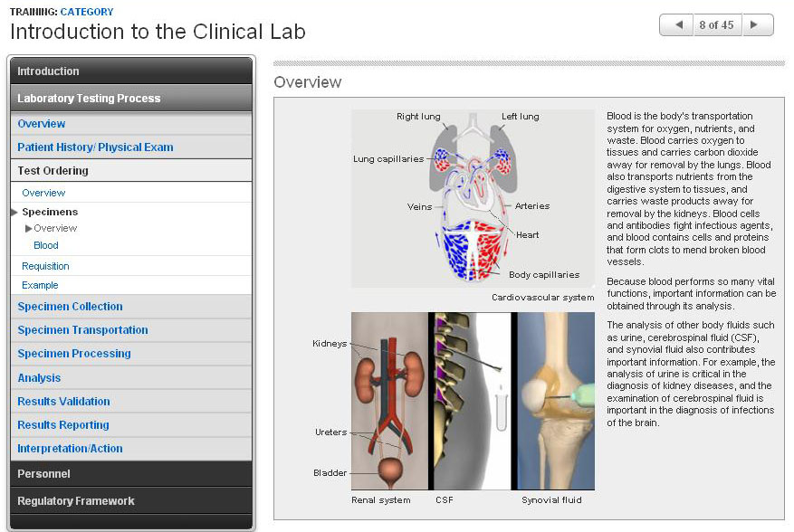The height and width of the screenshot is (532, 794).
Task: Open the Example link under Test Ordering
Action: click(40, 285)
